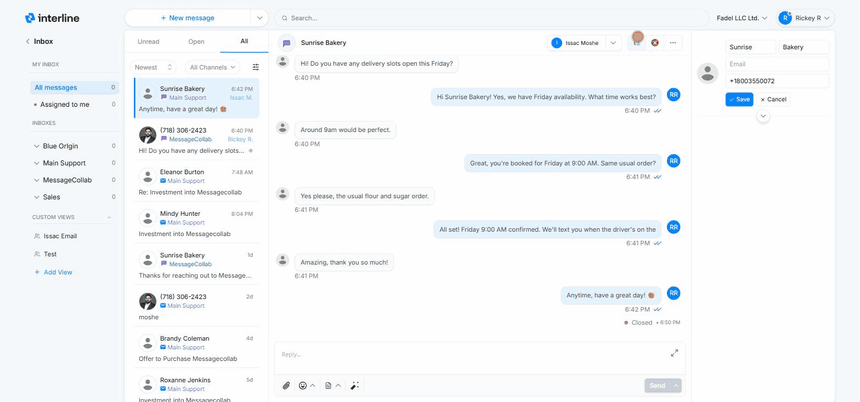
Task: Click the Inbox heading text
Action: (x=43, y=41)
